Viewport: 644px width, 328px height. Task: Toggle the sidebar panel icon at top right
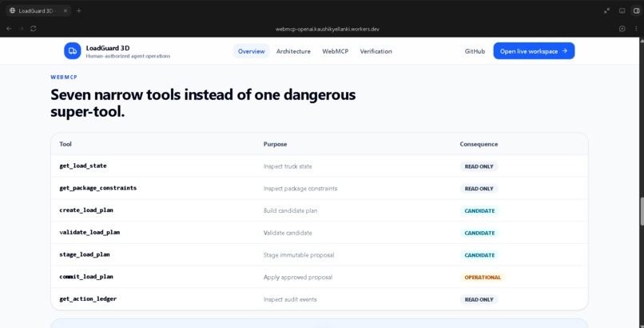click(x=636, y=10)
